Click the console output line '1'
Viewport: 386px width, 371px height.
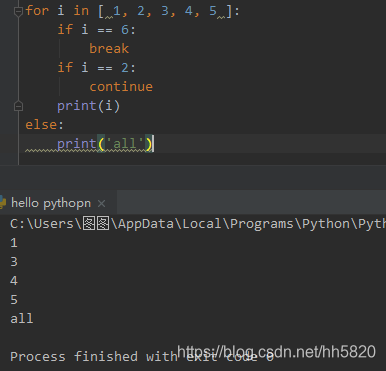[14, 243]
